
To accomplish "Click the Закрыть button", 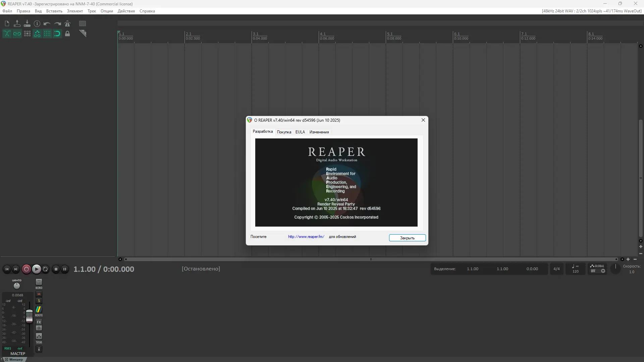I will (407, 238).
